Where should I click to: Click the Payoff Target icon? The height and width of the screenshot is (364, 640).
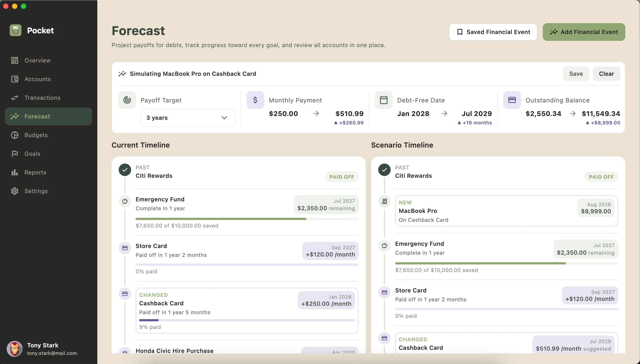(127, 100)
